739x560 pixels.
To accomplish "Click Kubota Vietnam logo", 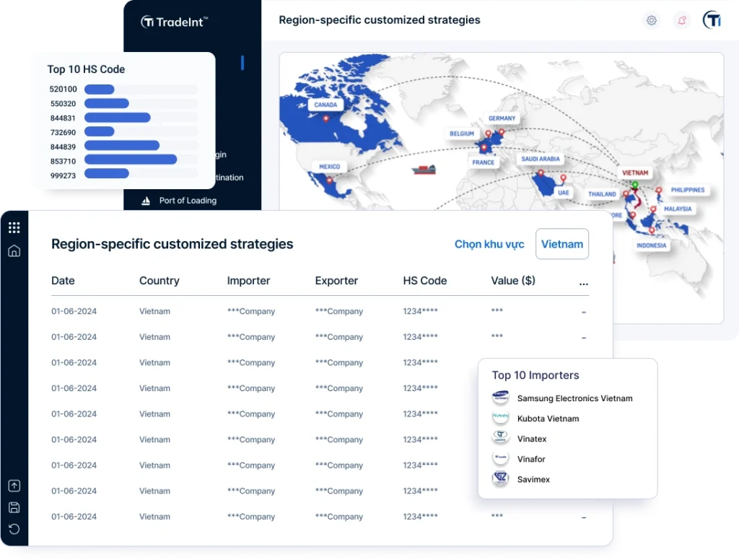I will pyautogui.click(x=501, y=418).
